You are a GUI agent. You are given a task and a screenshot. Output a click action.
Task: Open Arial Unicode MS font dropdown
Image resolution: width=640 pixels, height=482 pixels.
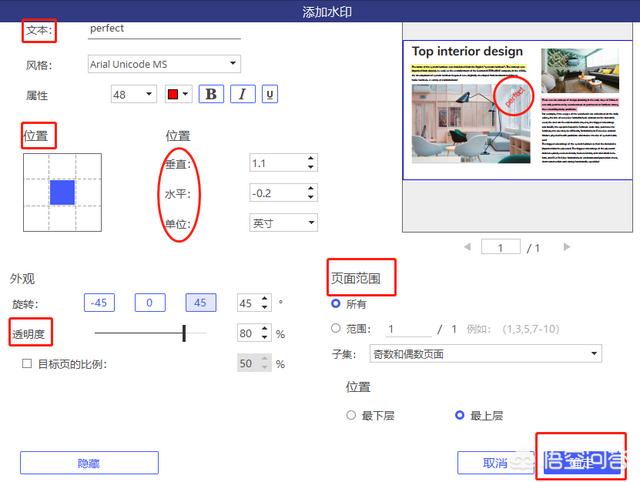point(164,64)
